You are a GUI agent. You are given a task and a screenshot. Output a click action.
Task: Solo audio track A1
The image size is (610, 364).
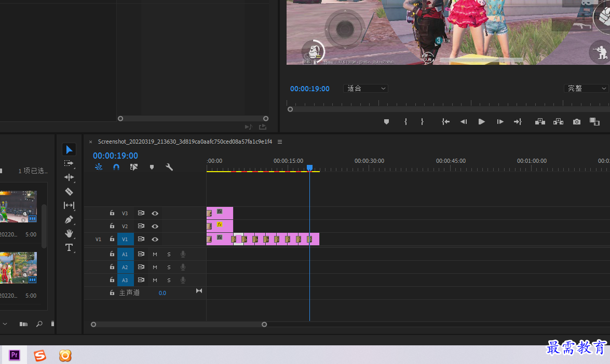point(169,255)
